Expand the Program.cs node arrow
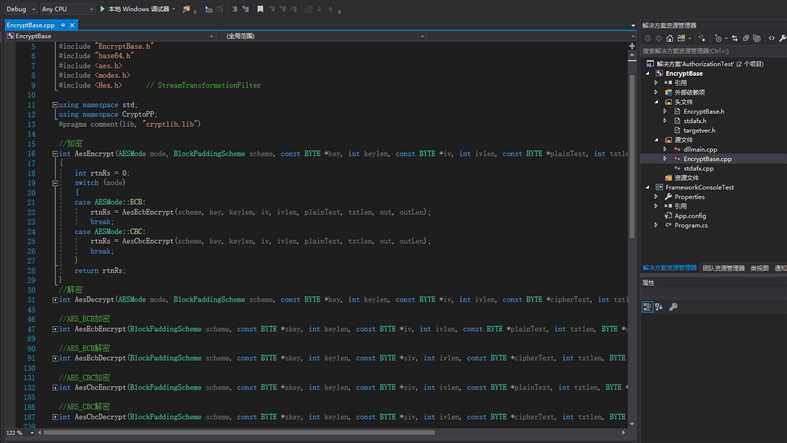Image resolution: width=787 pixels, height=443 pixels. pyautogui.click(x=656, y=225)
